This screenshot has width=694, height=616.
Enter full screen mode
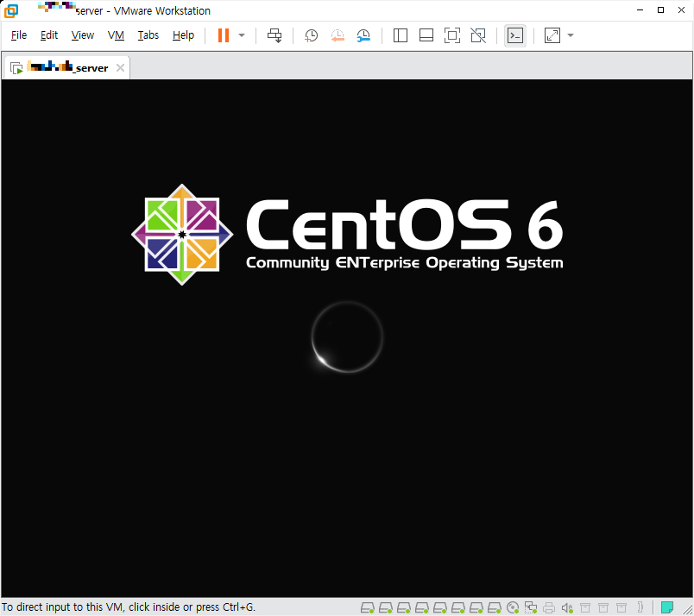tap(452, 35)
